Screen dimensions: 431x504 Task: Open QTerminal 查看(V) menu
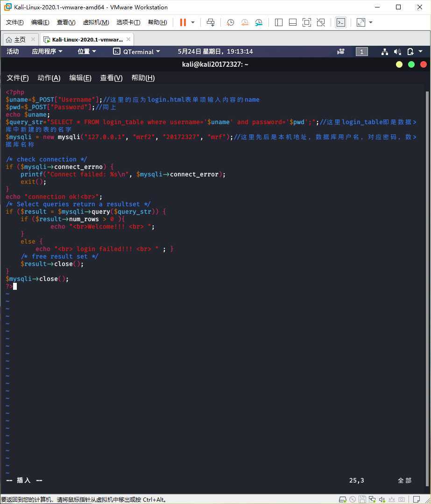pos(111,78)
